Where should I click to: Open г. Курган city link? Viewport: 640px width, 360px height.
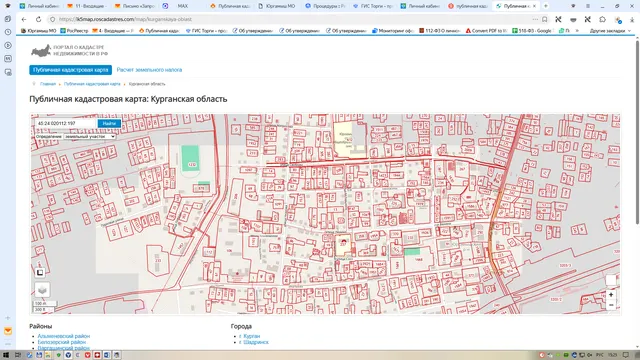point(249,336)
